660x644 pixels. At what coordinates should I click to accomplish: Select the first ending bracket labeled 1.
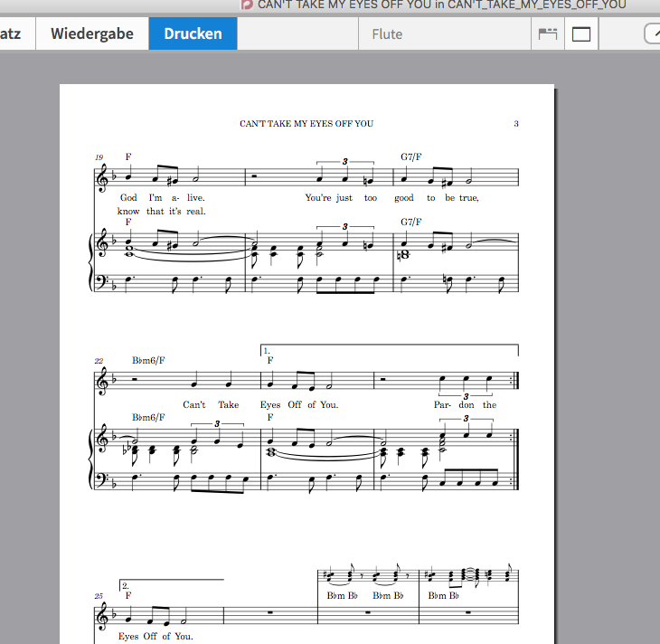390,350
